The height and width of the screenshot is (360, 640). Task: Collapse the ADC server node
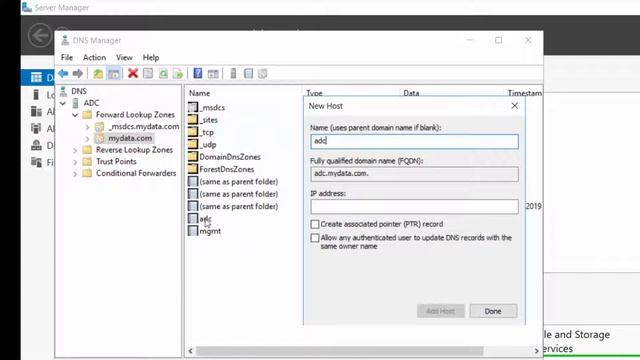click(63, 103)
